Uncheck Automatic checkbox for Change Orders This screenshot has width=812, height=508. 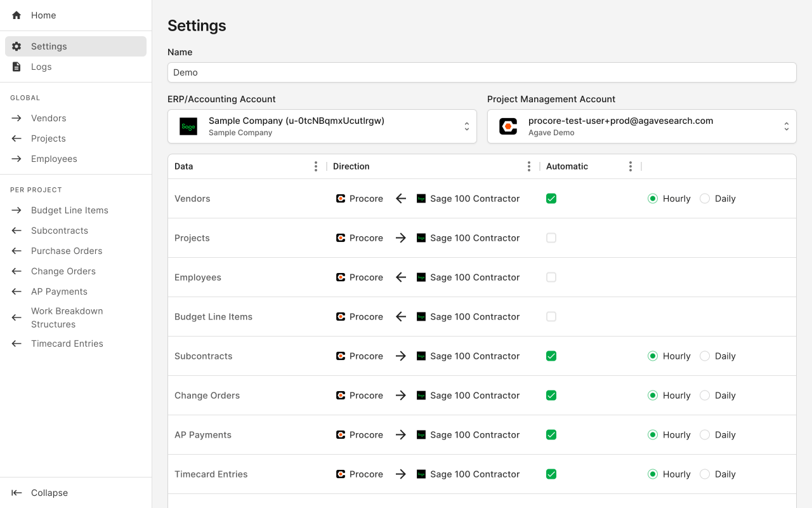click(551, 396)
